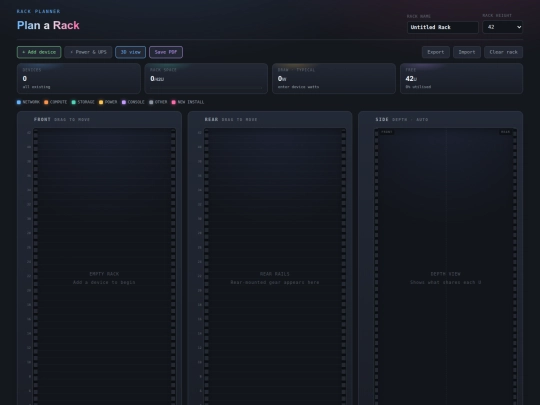Click 'Rear-mounted gear appears here' hint
Screen dimensions: 540x405
[x=274, y=282]
